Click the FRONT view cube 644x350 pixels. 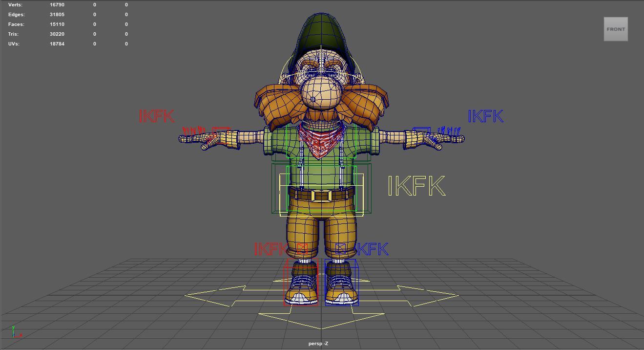tap(616, 29)
